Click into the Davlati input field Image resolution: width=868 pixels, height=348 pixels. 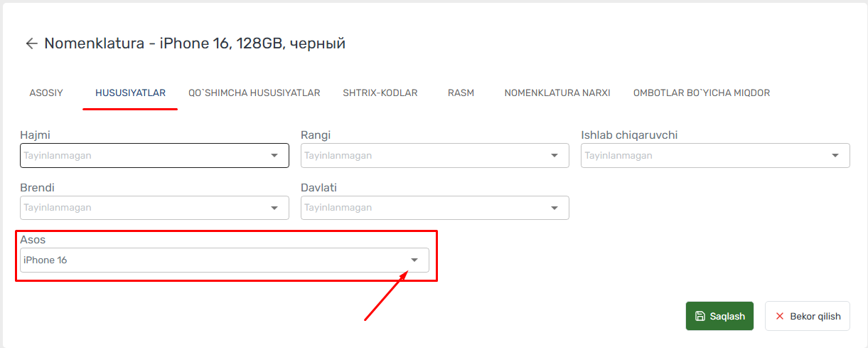coord(434,208)
